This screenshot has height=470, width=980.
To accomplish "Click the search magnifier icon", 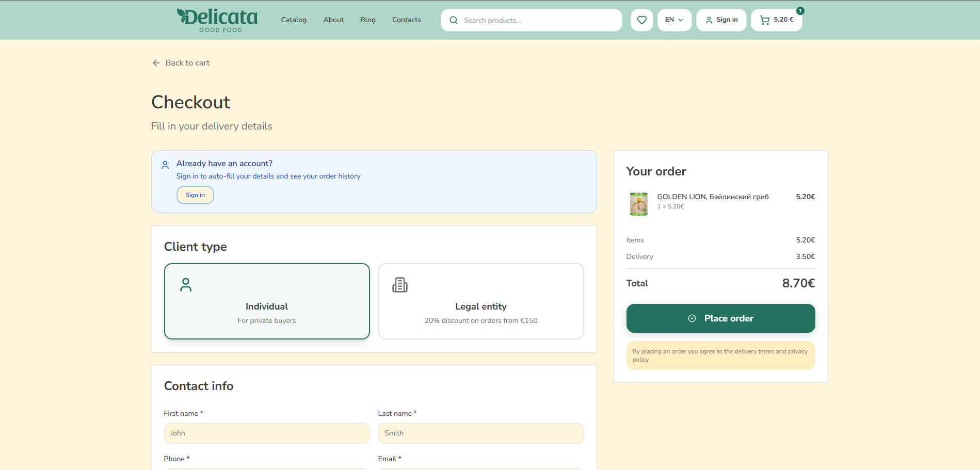I will (454, 20).
